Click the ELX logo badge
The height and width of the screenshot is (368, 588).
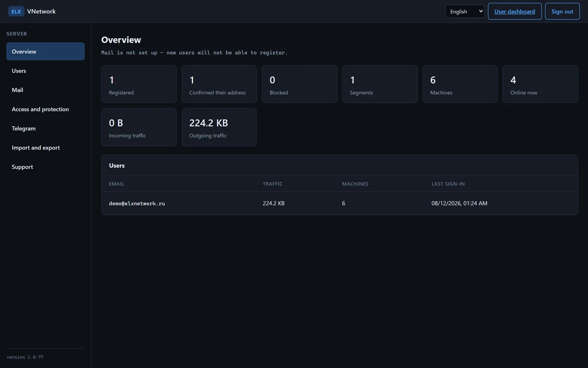click(x=16, y=11)
